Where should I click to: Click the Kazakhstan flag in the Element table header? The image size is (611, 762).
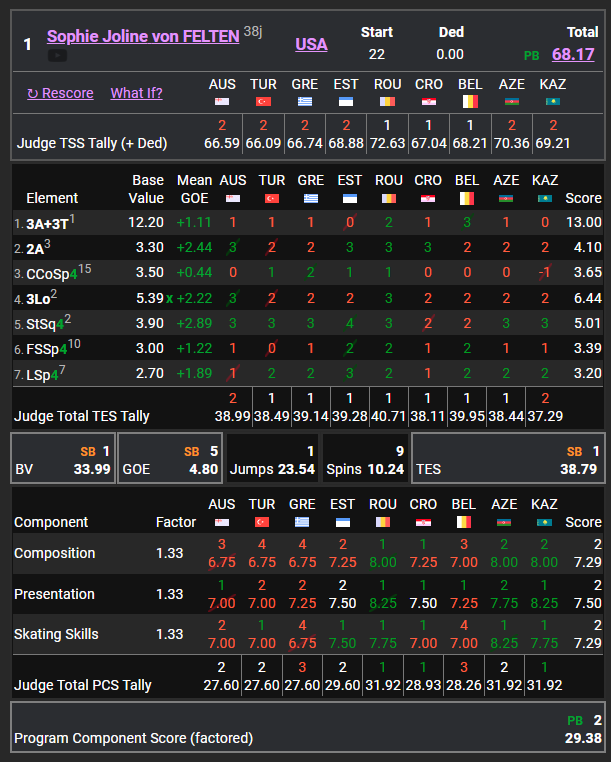click(545, 198)
